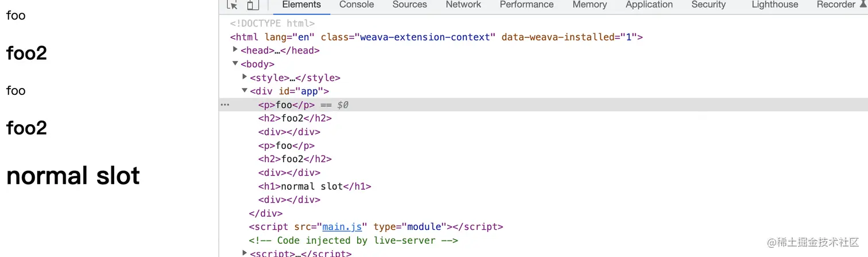Activate the inspect element picker icon
868x257 pixels.
point(232,5)
